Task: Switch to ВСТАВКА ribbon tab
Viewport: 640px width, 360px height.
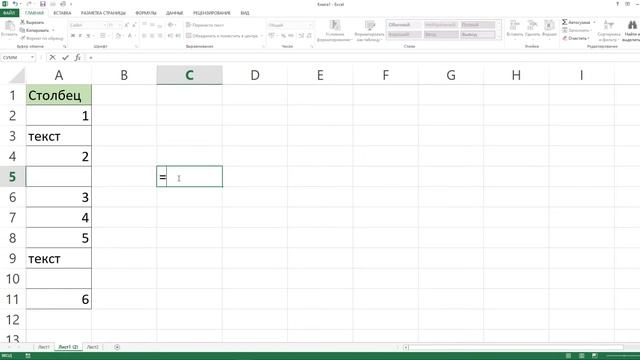Action: click(x=62, y=13)
